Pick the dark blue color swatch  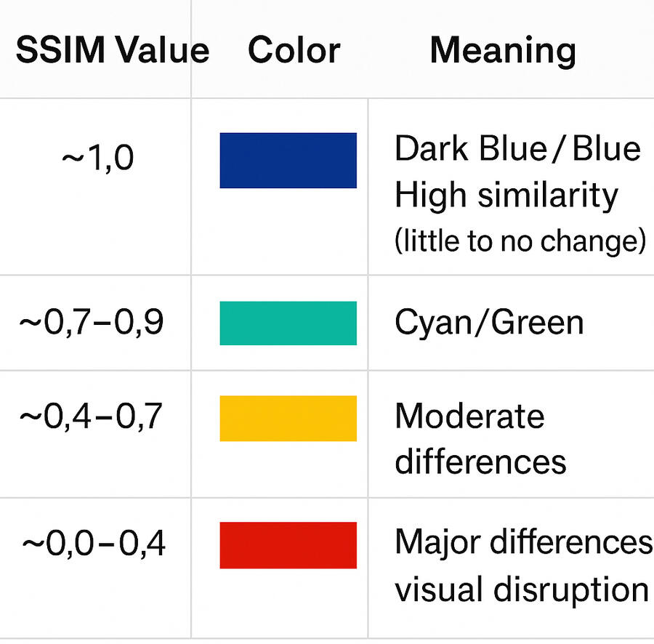pos(288,160)
